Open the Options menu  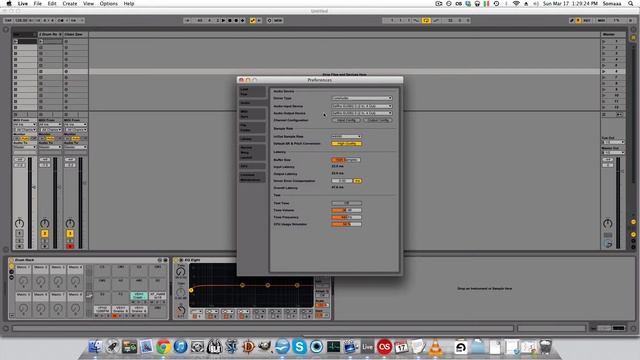tap(109, 4)
